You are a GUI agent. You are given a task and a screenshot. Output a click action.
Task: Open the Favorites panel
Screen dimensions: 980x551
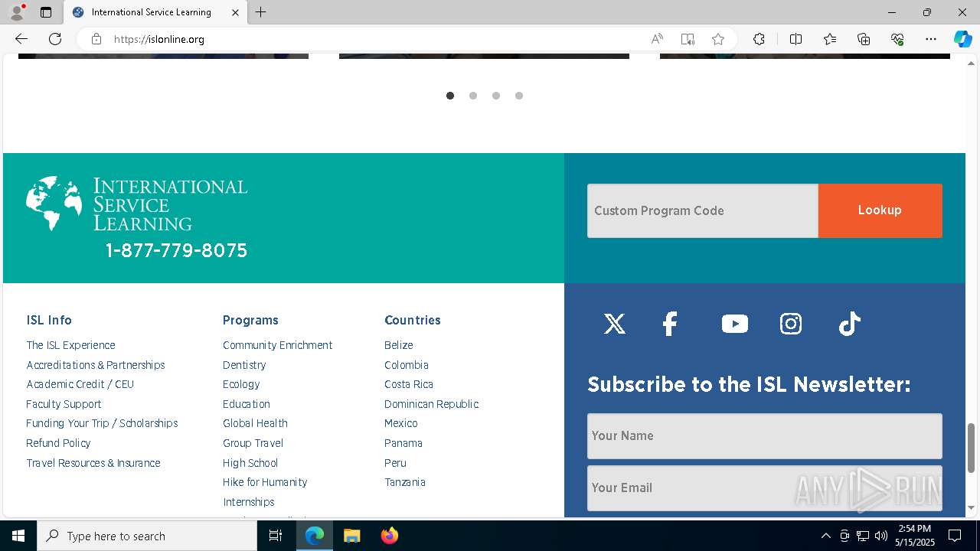click(x=830, y=39)
